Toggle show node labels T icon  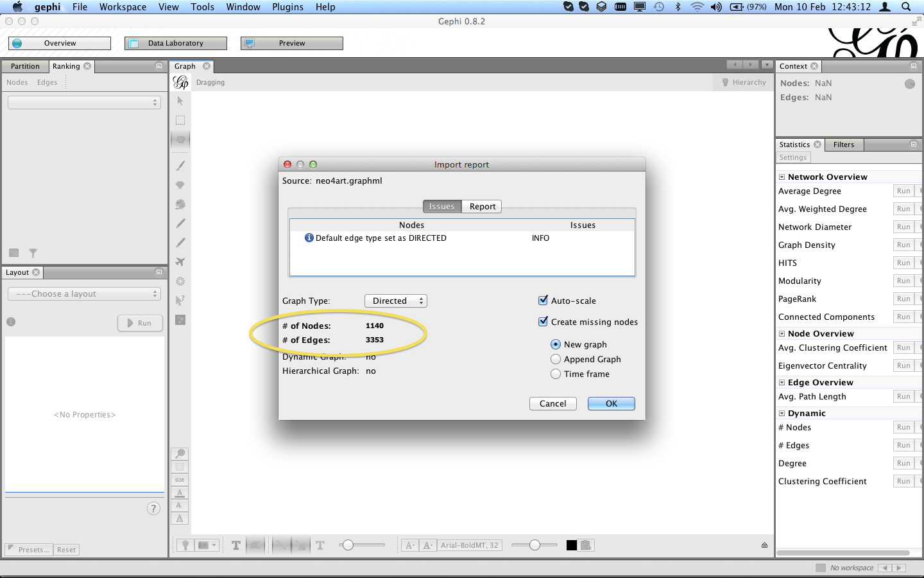236,545
